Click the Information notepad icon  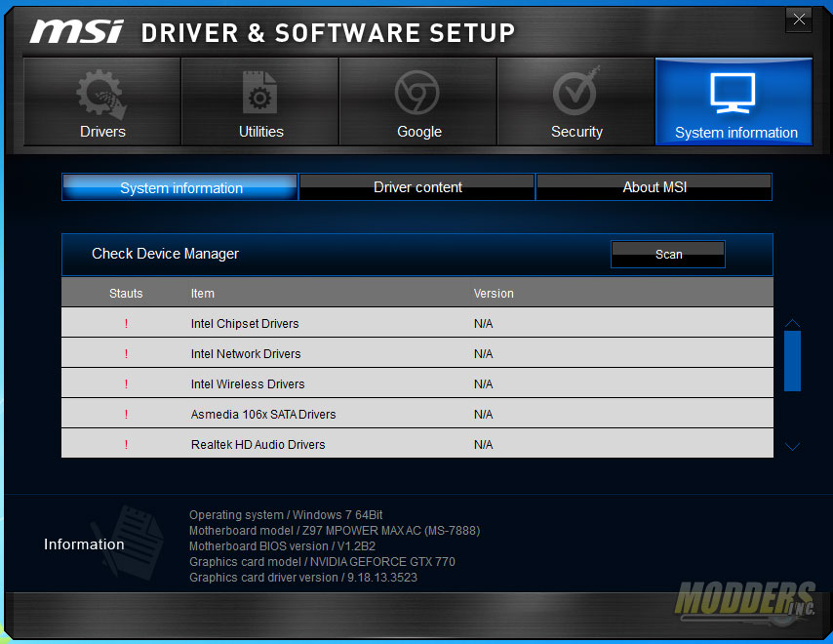(x=130, y=542)
